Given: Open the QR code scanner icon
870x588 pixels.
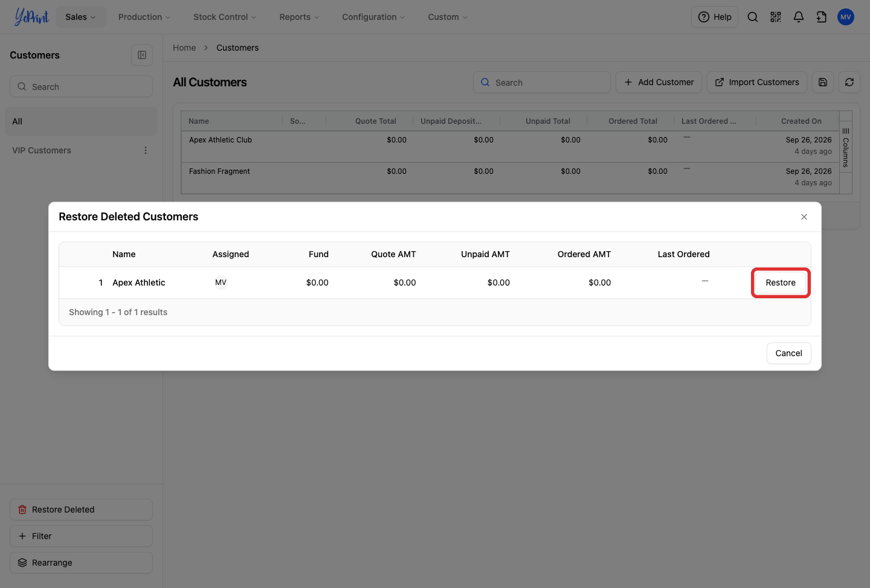Looking at the screenshot, I should pos(776,17).
